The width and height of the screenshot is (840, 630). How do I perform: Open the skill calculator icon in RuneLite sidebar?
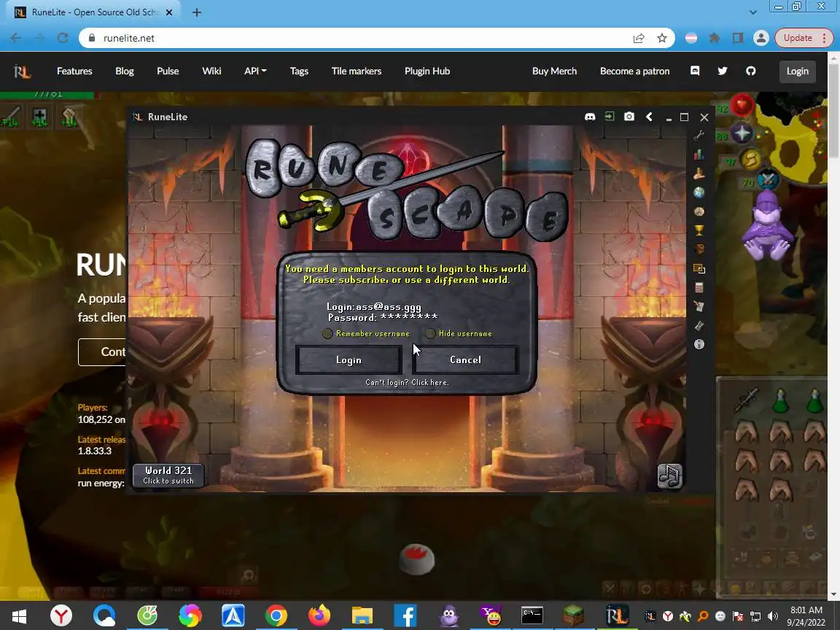point(699,288)
